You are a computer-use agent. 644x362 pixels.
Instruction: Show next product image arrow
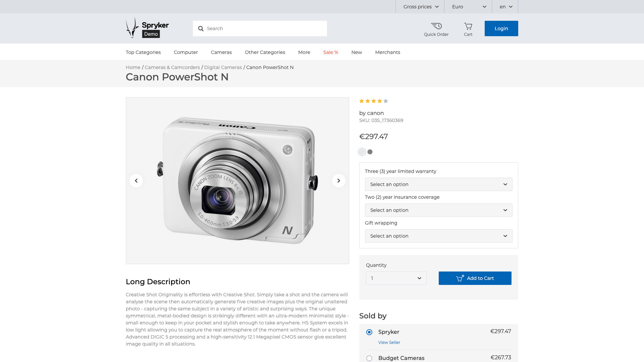point(338,181)
